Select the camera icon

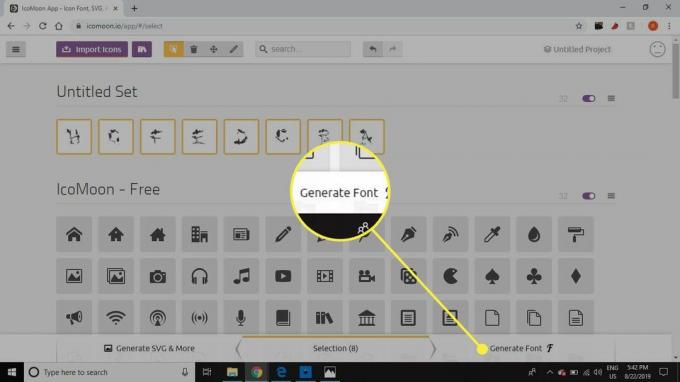tap(158, 276)
